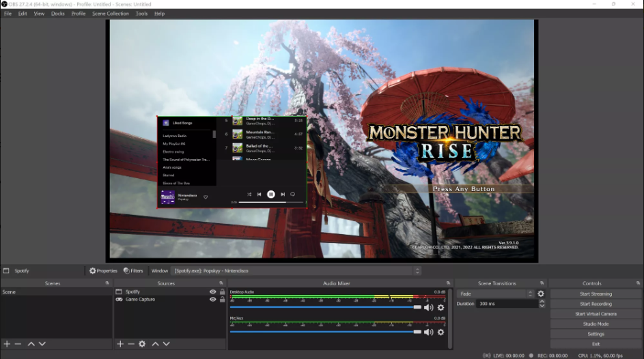Screen dimensions: 644x359
Task: Click the Duration 300 ms input field
Action: pyautogui.click(x=507, y=304)
